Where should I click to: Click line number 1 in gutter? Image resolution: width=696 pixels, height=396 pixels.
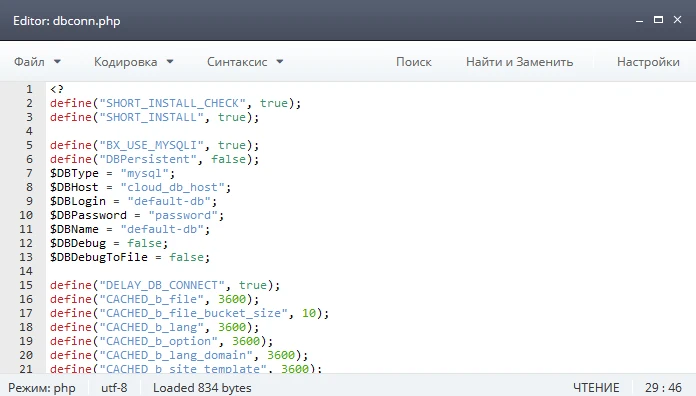click(29, 89)
